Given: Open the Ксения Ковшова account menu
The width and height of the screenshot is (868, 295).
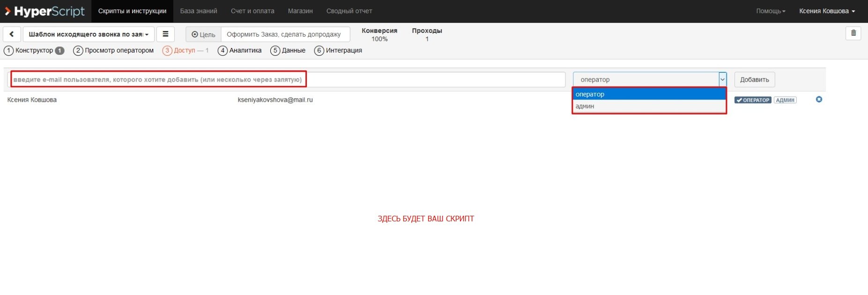Looking at the screenshot, I should [x=827, y=11].
